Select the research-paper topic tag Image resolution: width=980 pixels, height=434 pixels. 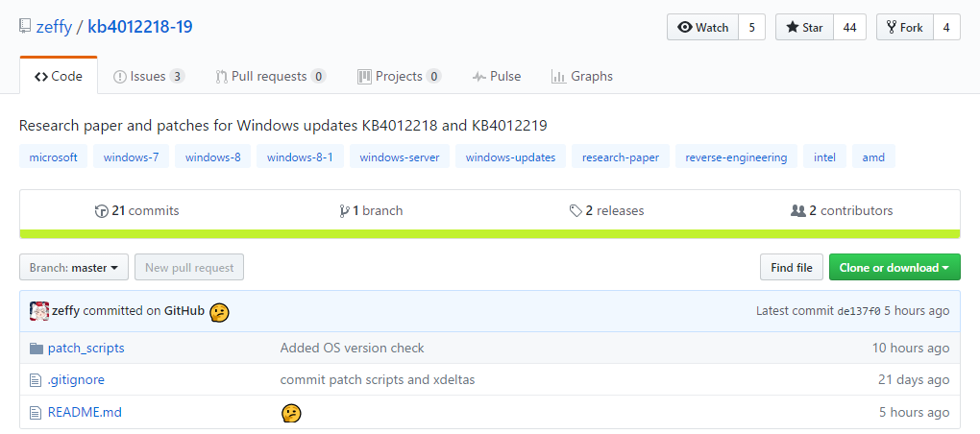[621, 157]
